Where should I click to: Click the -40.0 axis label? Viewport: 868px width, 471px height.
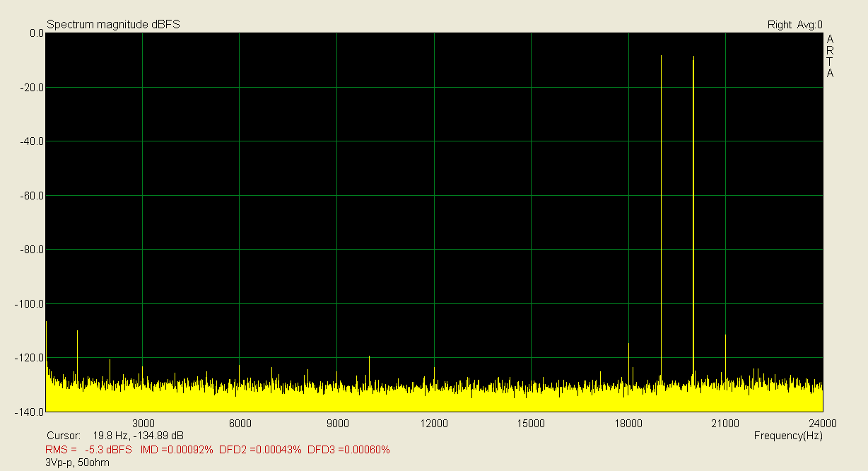tap(33, 141)
